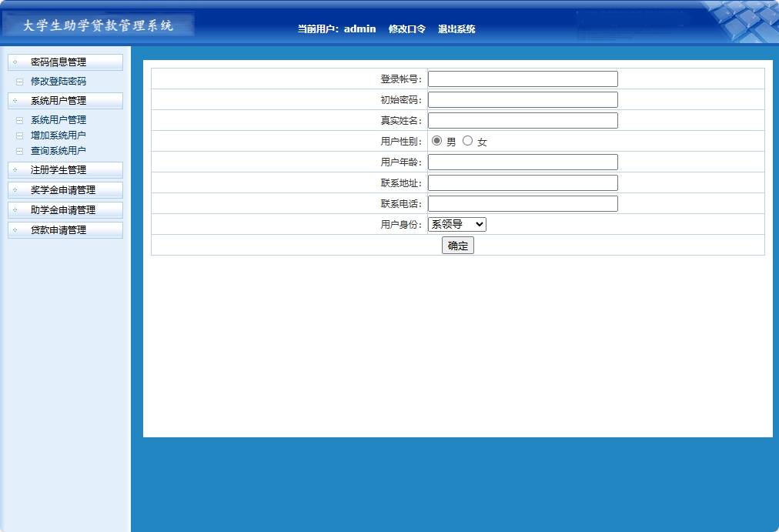Click the minus icon beside 修改登陆密码
The image size is (779, 532).
19,81
